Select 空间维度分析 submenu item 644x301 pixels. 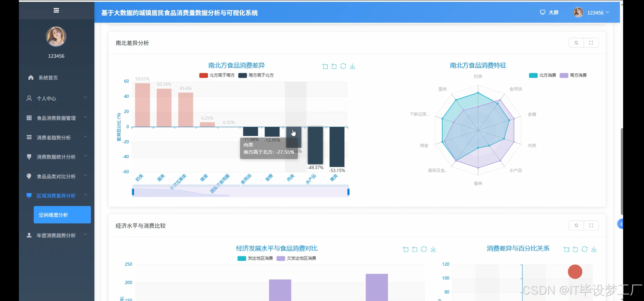pos(62,215)
